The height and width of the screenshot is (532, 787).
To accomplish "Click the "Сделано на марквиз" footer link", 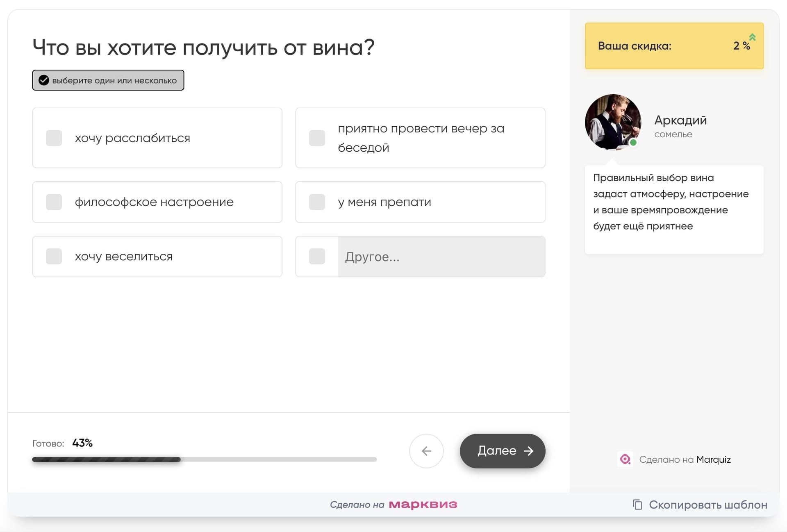I will (393, 505).
